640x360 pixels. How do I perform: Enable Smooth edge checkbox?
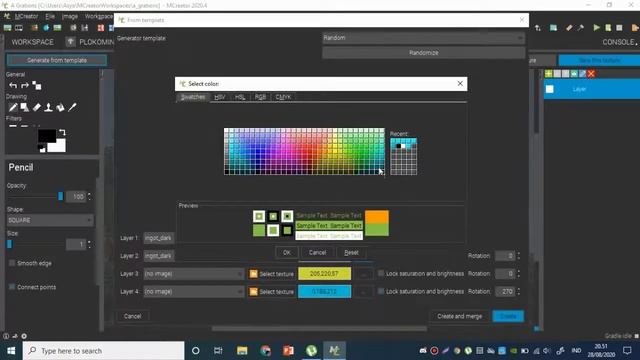tap(12, 263)
